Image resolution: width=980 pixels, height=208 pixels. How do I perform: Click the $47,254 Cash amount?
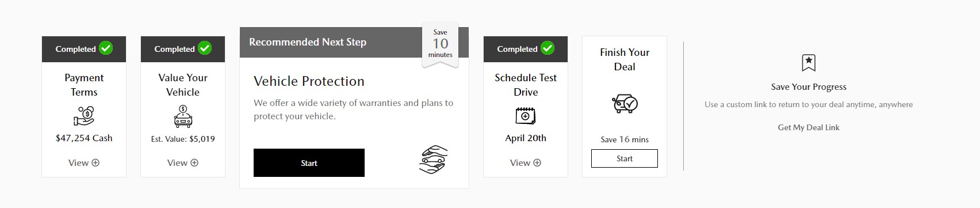(84, 138)
